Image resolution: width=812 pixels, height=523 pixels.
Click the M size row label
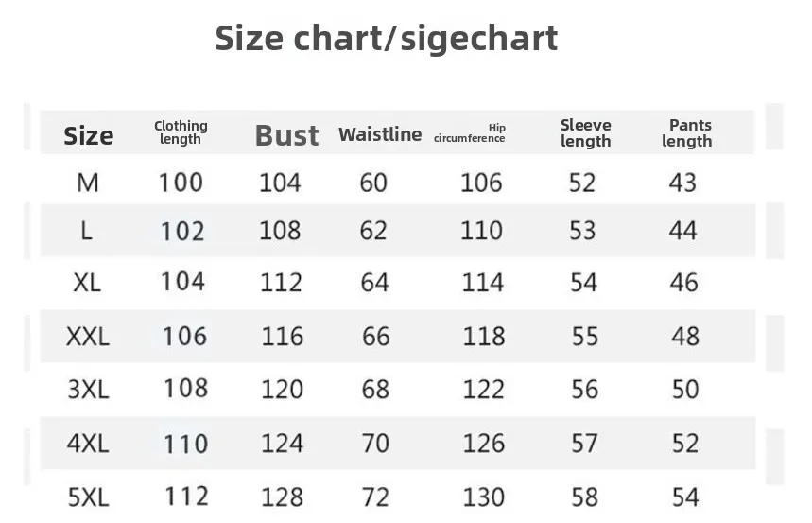click(x=88, y=183)
